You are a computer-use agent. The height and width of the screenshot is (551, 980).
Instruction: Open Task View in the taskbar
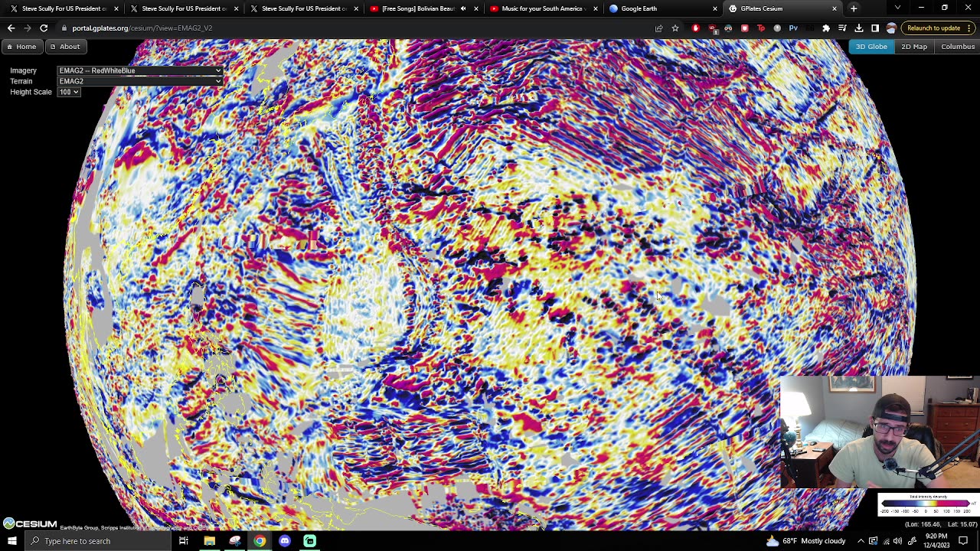184,541
